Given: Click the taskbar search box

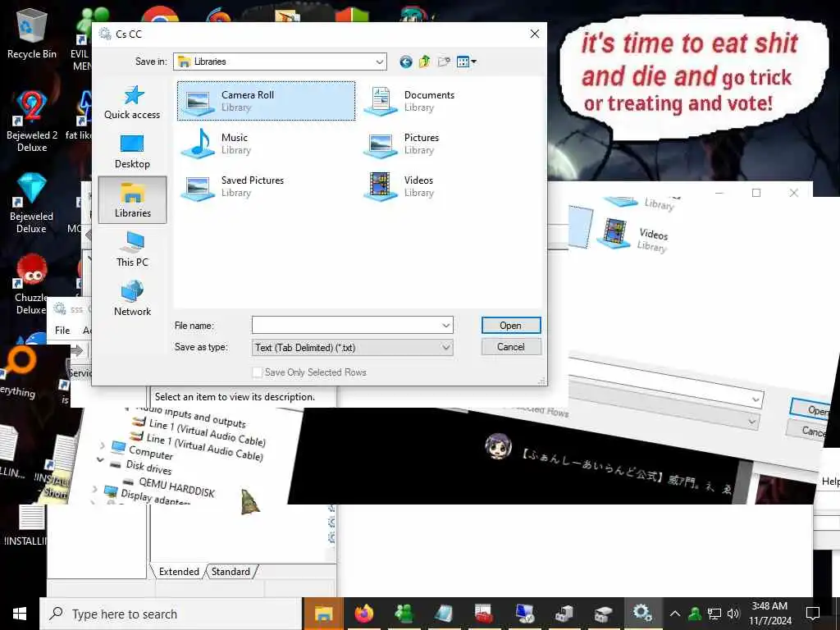Looking at the screenshot, I should pyautogui.click(x=171, y=614).
